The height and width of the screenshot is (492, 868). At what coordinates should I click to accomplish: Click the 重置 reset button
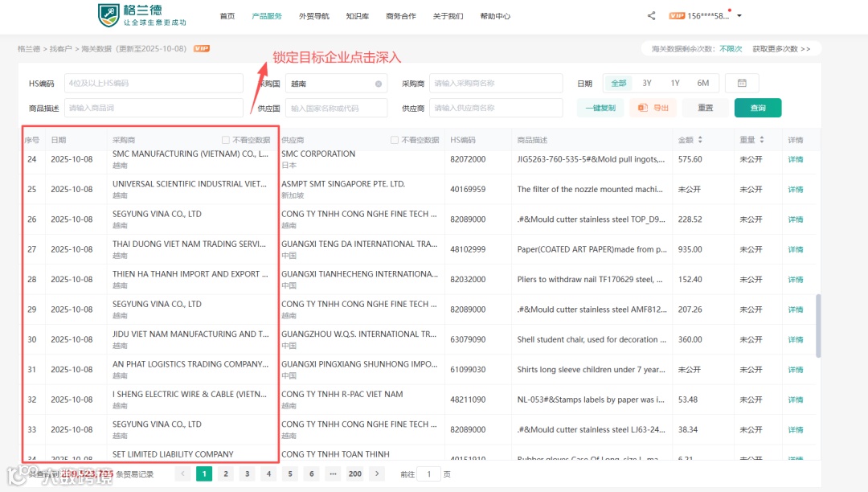[x=706, y=108]
